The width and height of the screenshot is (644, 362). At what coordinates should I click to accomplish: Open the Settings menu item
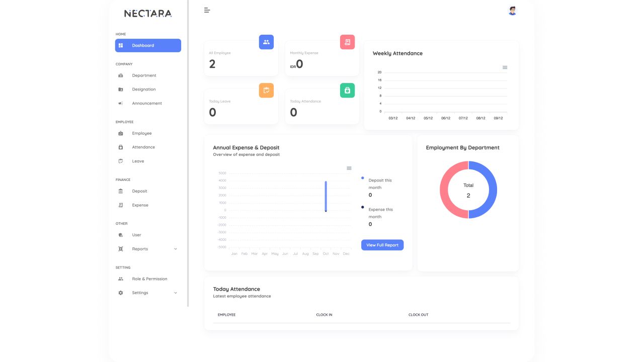pyautogui.click(x=148, y=293)
